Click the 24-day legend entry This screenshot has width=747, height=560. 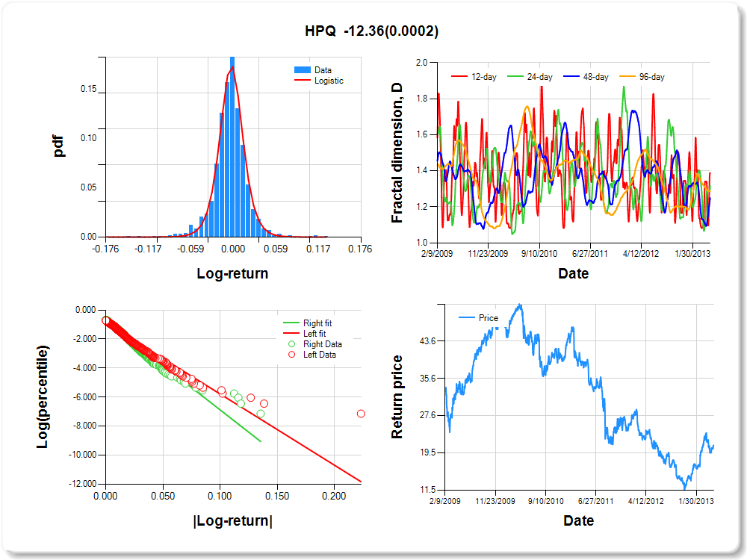point(530,77)
